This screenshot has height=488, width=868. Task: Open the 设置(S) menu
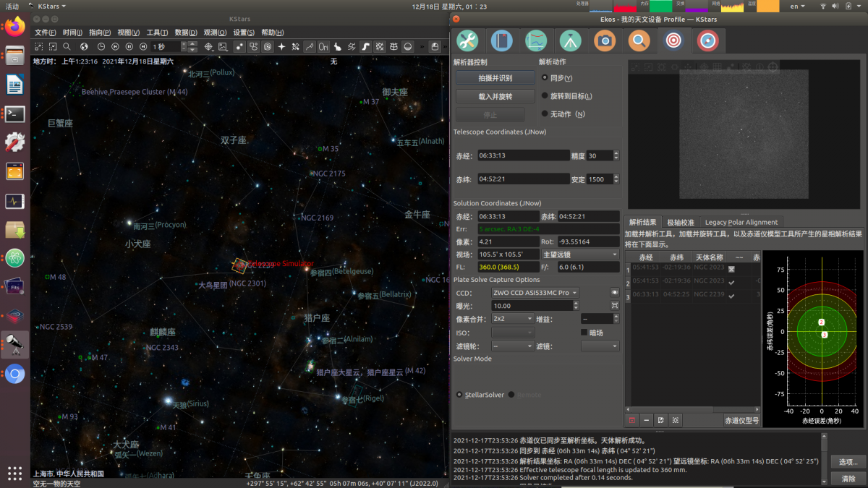pos(244,33)
